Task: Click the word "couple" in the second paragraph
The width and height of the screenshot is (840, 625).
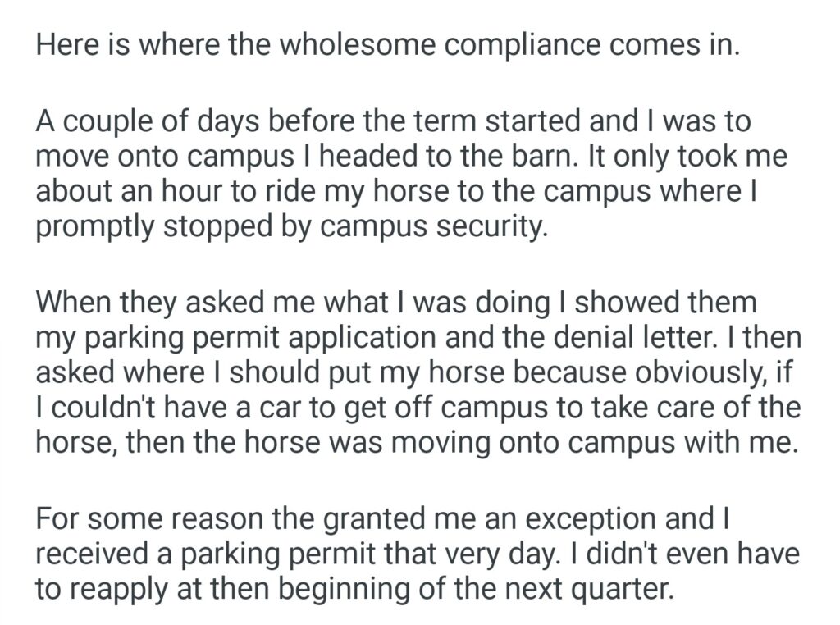Action: [x=106, y=122]
